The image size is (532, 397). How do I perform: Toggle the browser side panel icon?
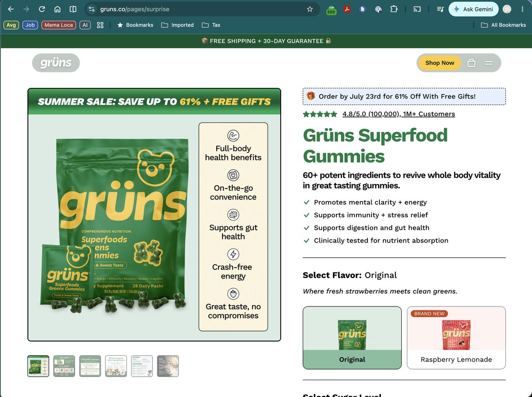pyautogui.click(x=73, y=9)
